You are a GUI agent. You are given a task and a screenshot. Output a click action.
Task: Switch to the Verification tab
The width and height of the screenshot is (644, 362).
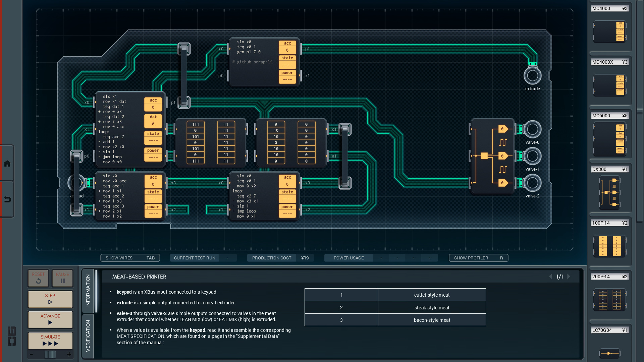[88, 336]
